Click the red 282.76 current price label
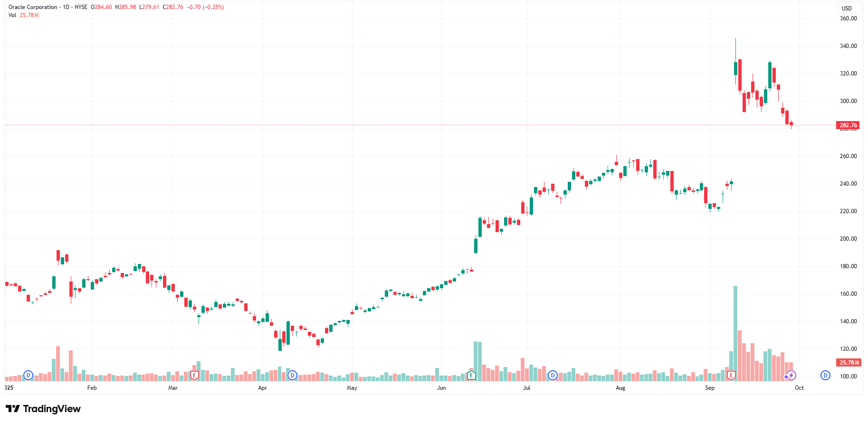Image resolution: width=868 pixels, height=423 pixels. (x=848, y=125)
